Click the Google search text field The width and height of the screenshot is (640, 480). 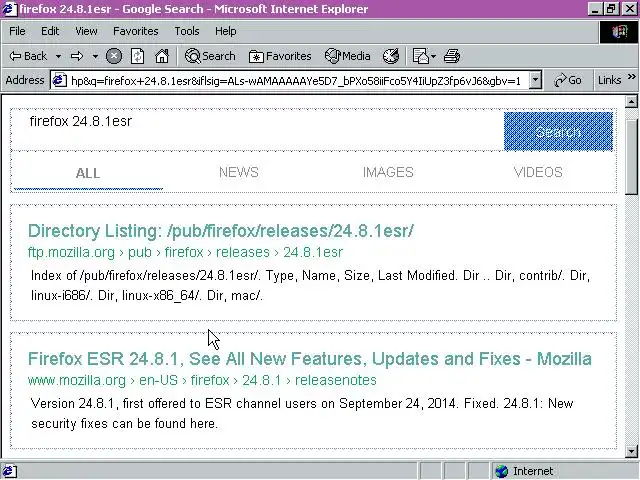pyautogui.click(x=257, y=131)
